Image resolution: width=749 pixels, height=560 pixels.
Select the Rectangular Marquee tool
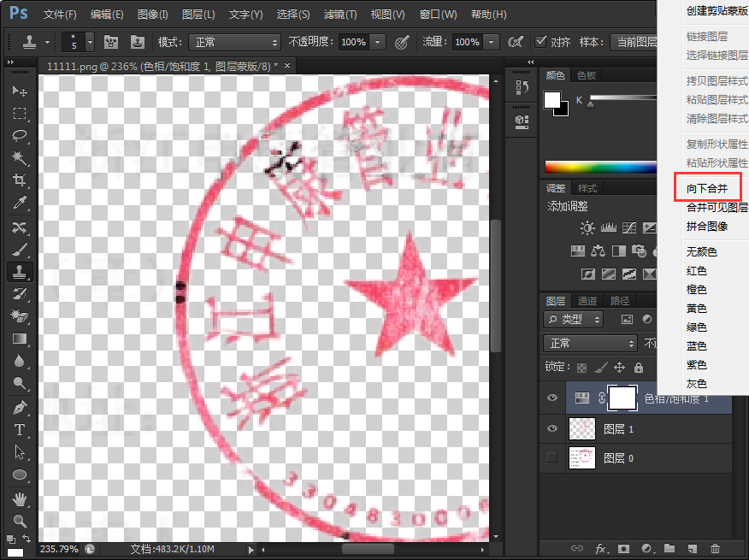(20, 113)
